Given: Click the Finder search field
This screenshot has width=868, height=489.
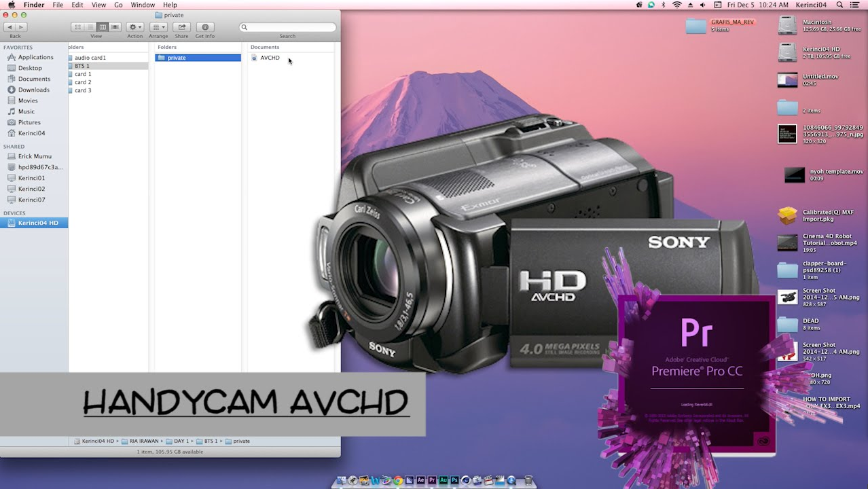Looking at the screenshot, I should point(287,27).
